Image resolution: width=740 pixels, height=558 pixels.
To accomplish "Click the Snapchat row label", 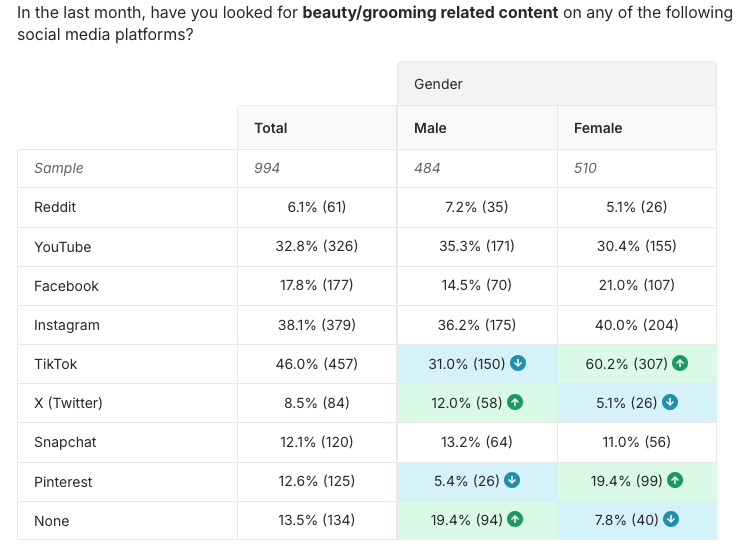I will coord(65,442).
